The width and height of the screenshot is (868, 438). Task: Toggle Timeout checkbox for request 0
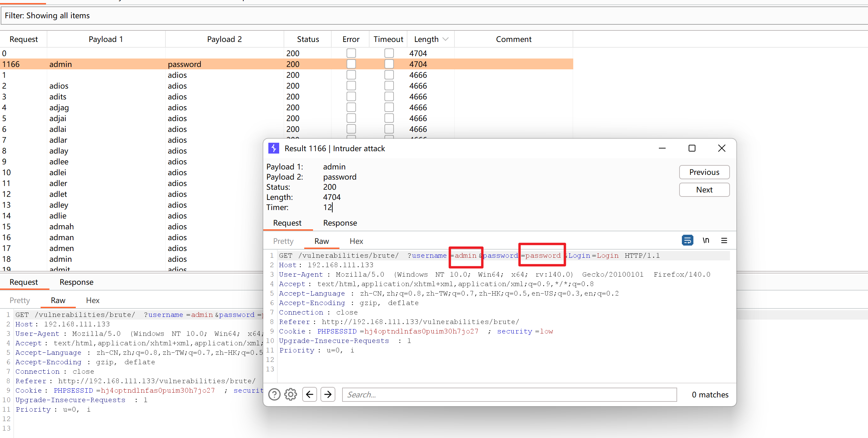(x=389, y=53)
